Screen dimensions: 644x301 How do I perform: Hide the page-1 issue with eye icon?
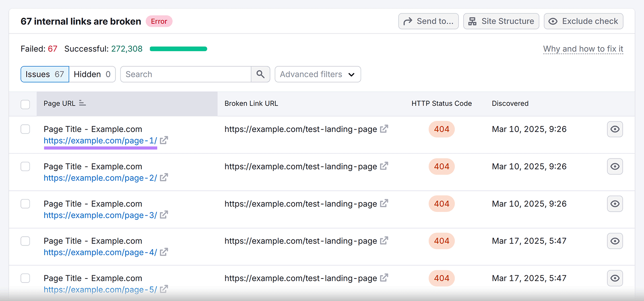click(615, 129)
